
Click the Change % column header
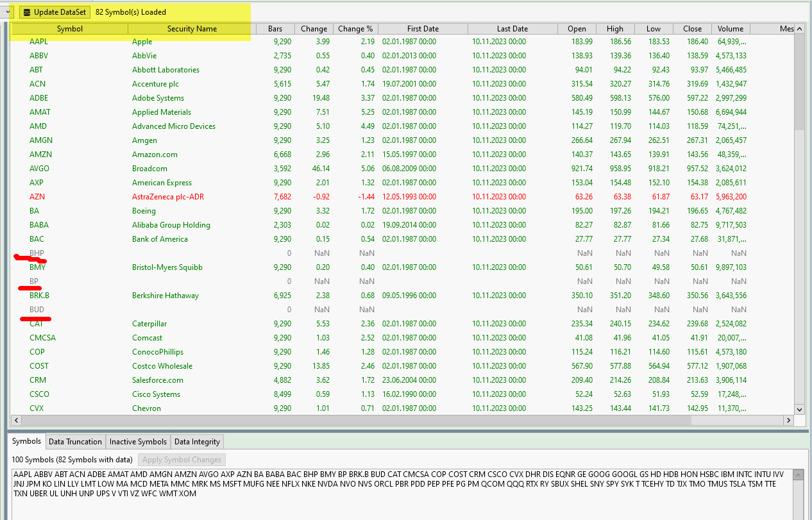click(355, 29)
